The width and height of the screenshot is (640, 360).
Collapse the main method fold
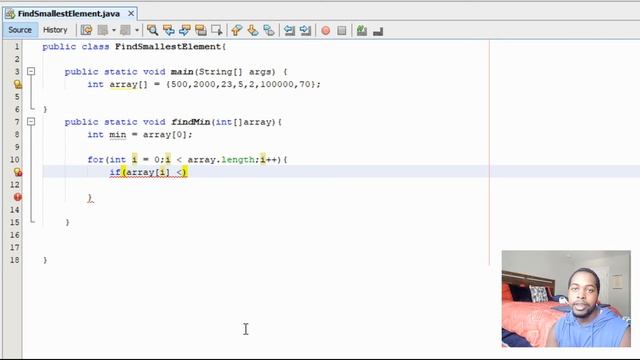point(31,71)
